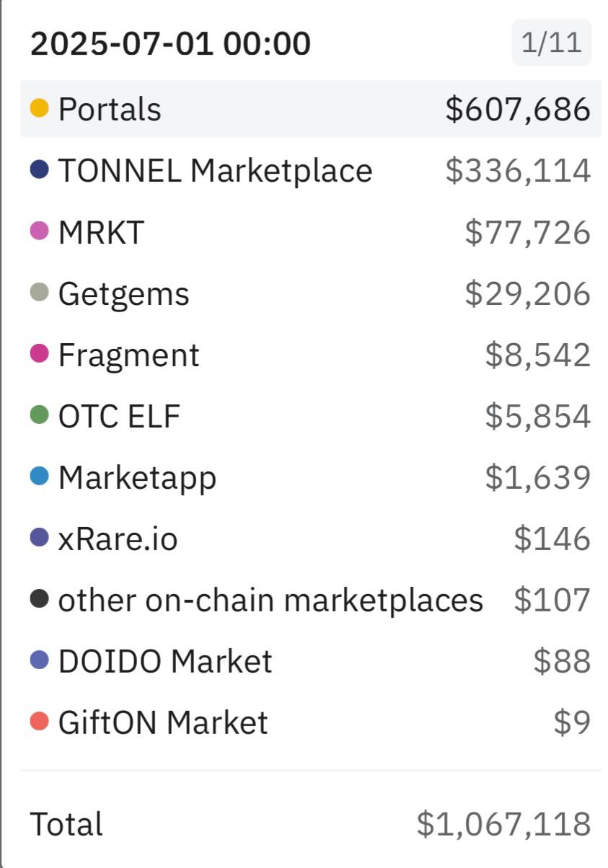Click the dark blue TONNEL Marketplace dot

39,170
